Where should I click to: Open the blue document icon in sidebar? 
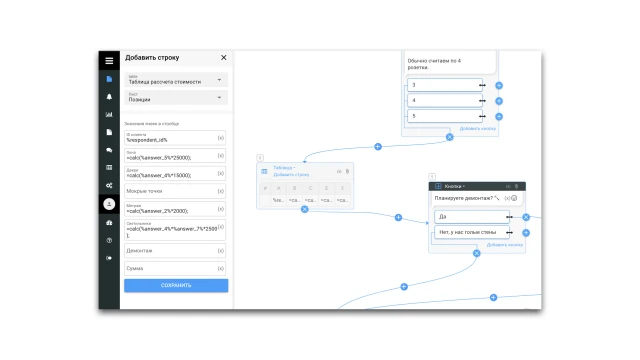pyautogui.click(x=109, y=79)
